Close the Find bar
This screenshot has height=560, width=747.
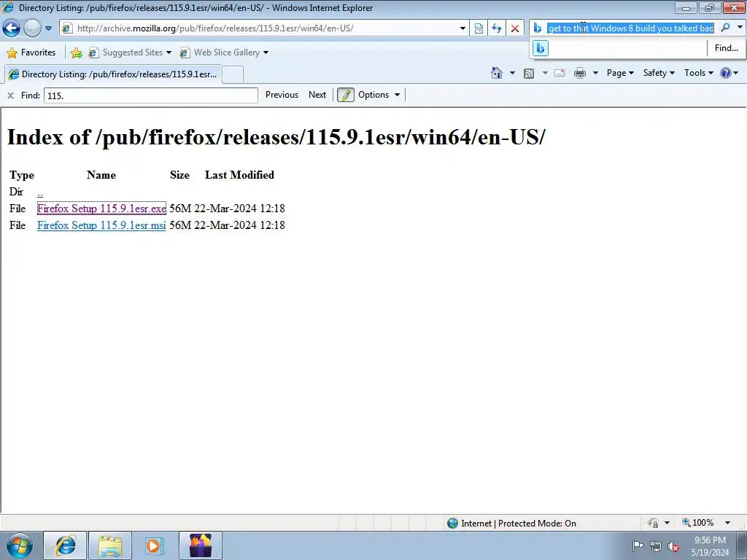pos(10,96)
